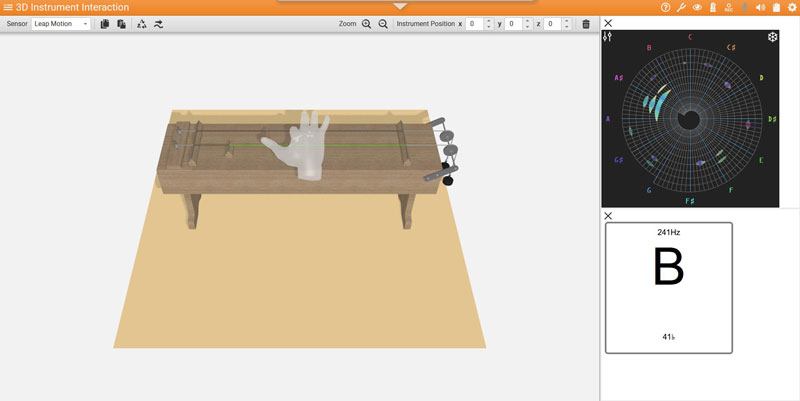Decrease the x position with stepper down arrow
The width and height of the screenshot is (800, 401).
489,27
